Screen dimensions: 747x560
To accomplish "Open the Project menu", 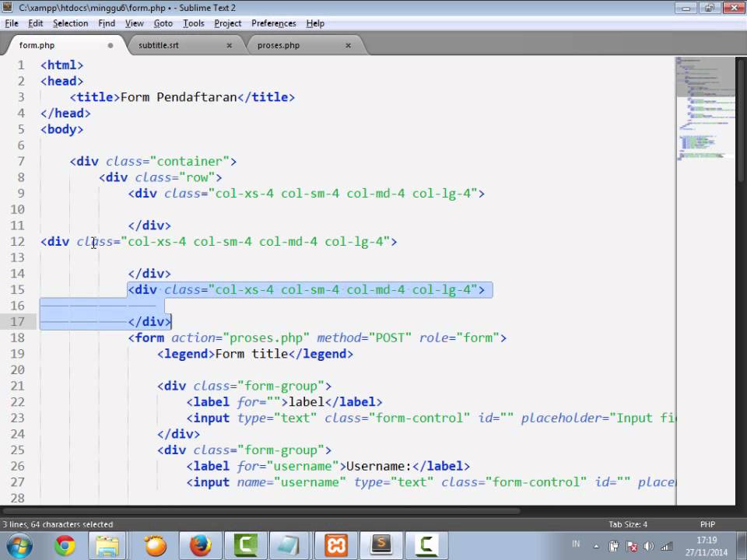I will pyautogui.click(x=228, y=23).
